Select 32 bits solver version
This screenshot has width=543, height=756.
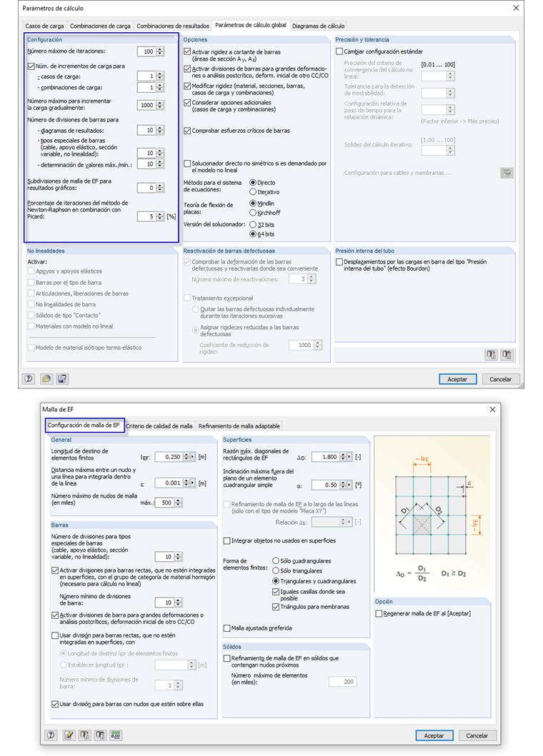tap(252, 225)
